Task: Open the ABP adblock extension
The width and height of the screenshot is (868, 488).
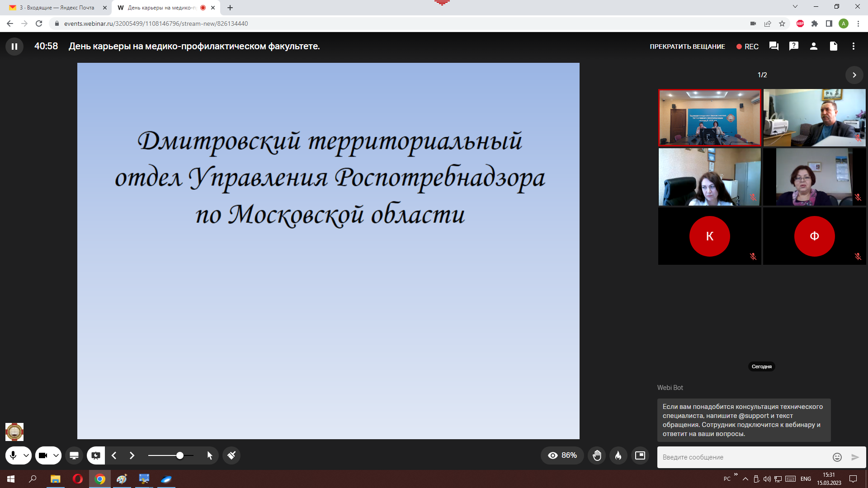Action: [800, 23]
